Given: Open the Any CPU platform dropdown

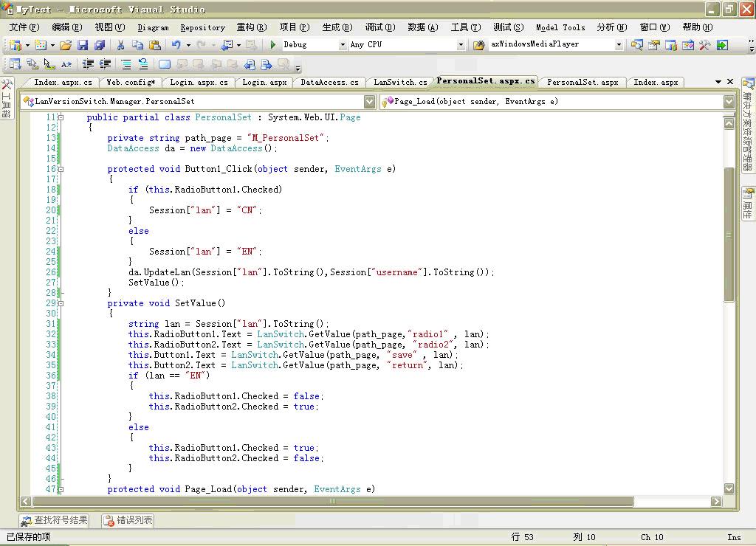Looking at the screenshot, I should click(x=461, y=45).
